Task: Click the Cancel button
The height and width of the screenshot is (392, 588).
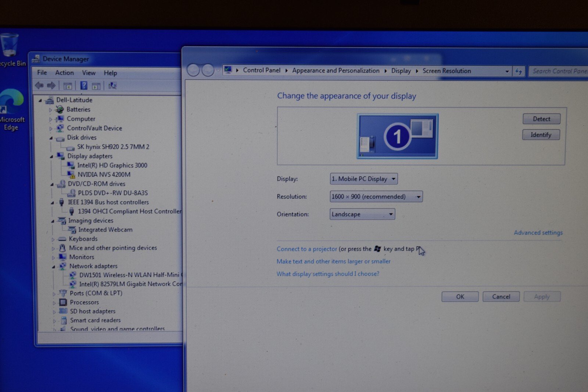Action: (x=501, y=296)
